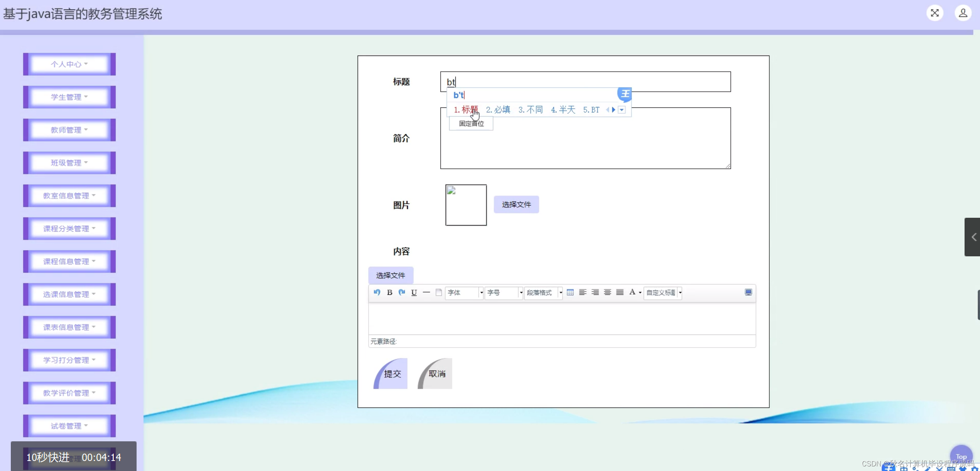This screenshot has width=980, height=471.
Task: Click the 选择文件 button next to 图片
Action: [x=516, y=205]
